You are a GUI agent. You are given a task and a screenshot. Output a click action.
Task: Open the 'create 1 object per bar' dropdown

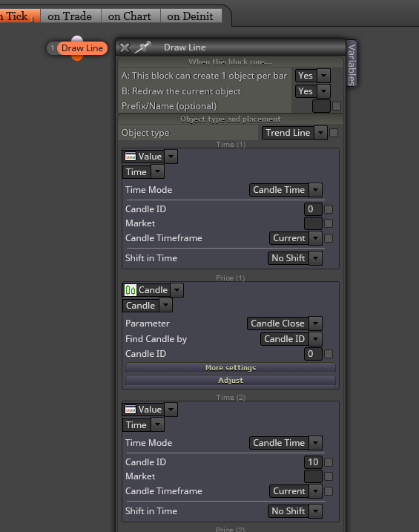pos(312,76)
